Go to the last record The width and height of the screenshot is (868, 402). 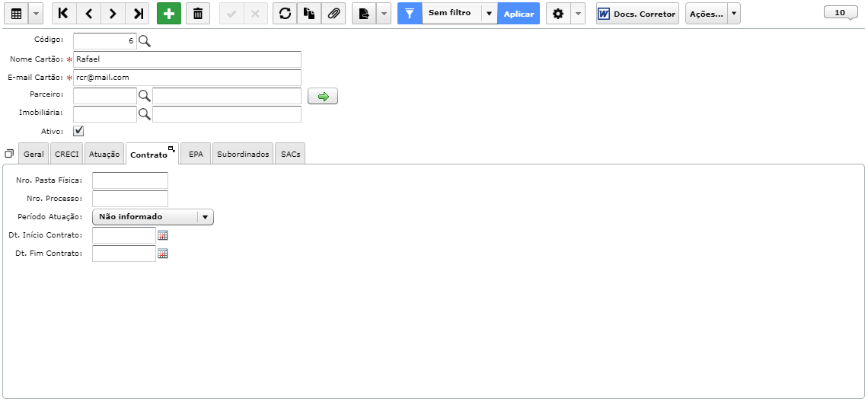coord(137,14)
